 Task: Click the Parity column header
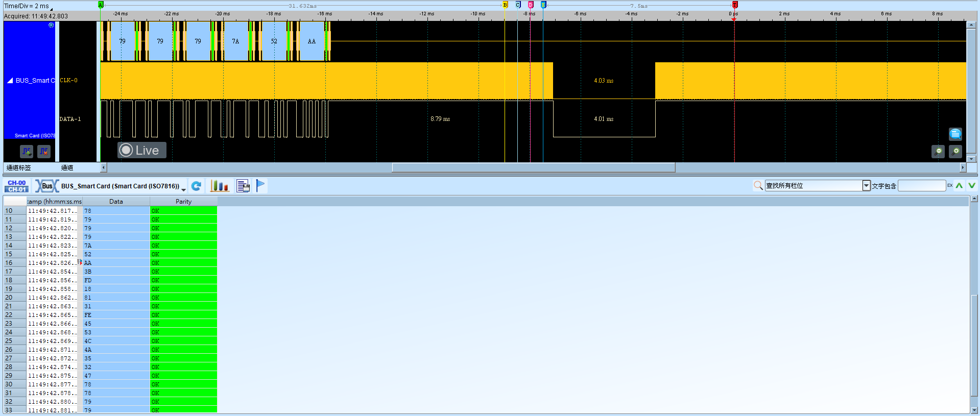[x=183, y=202]
